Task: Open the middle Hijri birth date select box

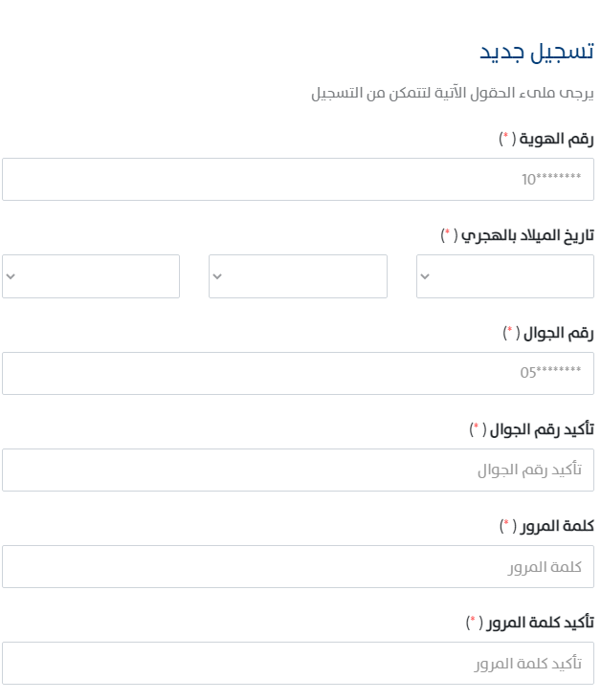Action: coord(298,276)
